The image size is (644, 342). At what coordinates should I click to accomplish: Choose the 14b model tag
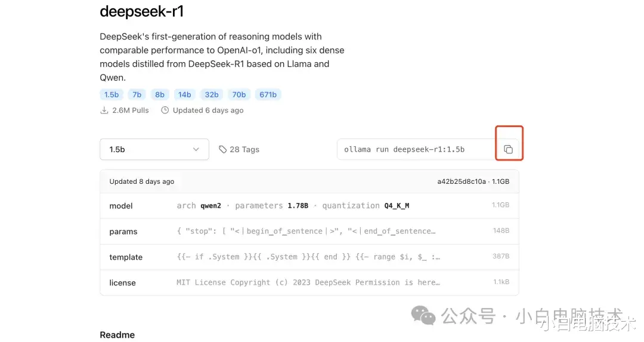tap(184, 94)
